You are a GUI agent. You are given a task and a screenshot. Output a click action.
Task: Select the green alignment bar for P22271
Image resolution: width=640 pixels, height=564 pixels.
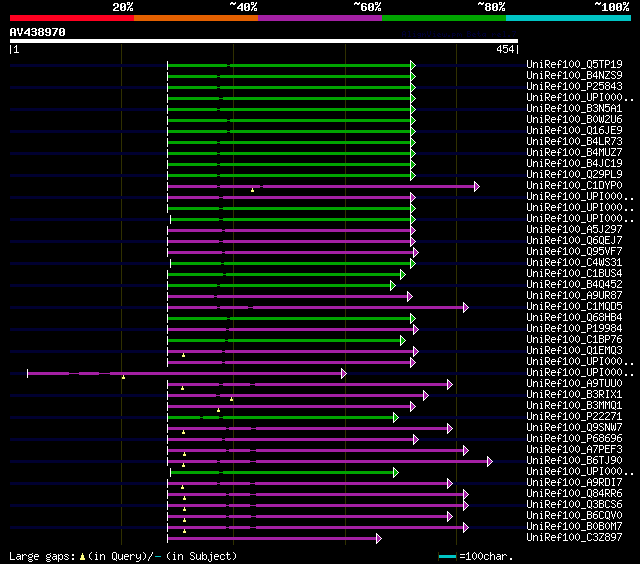(x=281, y=417)
